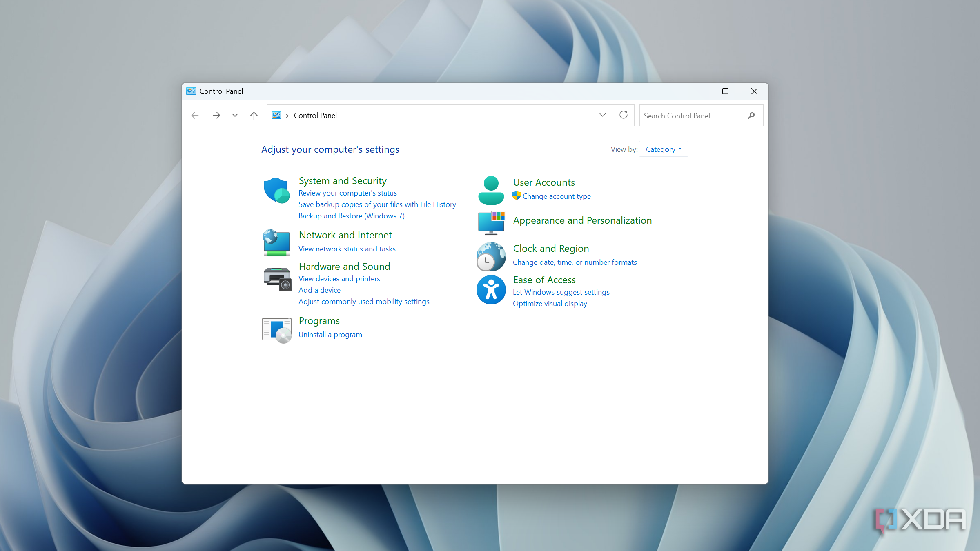980x551 pixels.
Task: Open Network and Internet heading
Action: 345,235
